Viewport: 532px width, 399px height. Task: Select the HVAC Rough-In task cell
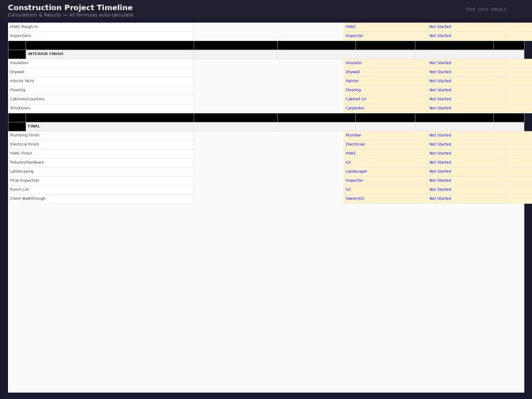point(101,27)
